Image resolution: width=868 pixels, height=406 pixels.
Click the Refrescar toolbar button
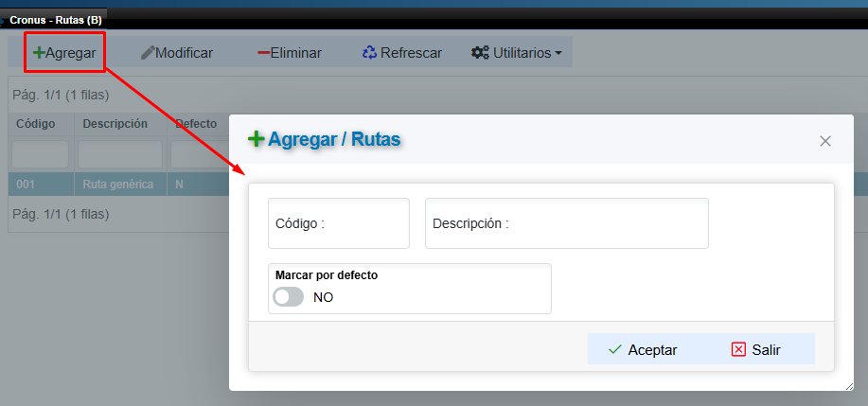click(402, 53)
